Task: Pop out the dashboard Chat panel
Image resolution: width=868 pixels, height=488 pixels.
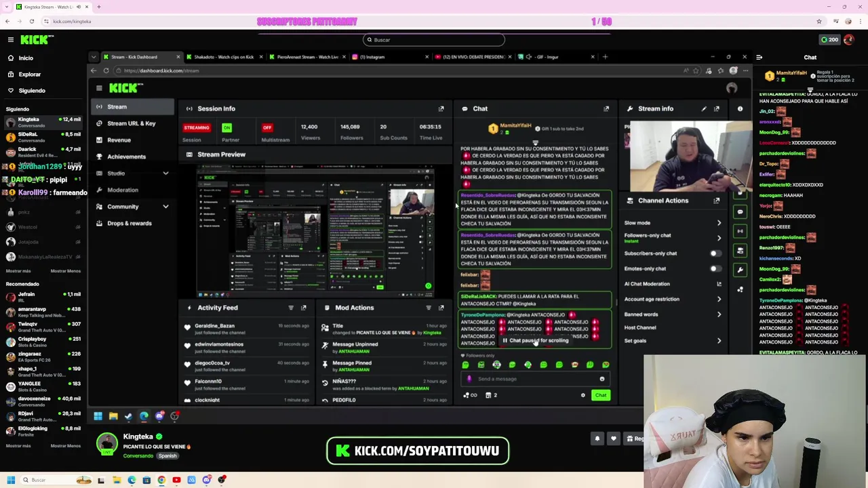Action: click(x=606, y=108)
